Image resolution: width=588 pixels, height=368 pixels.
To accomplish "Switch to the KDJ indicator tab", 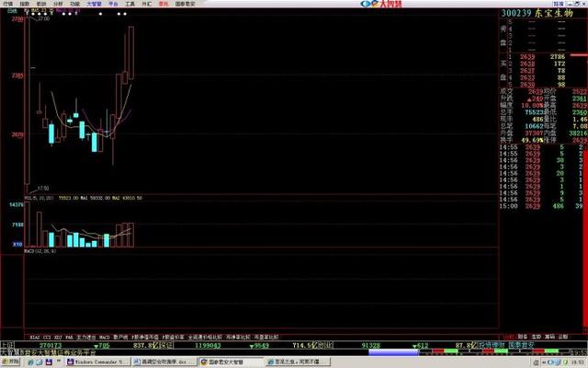I will [58, 338].
